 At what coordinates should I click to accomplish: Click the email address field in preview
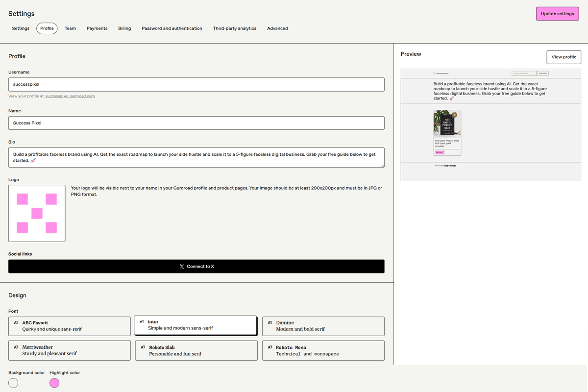[x=524, y=73]
